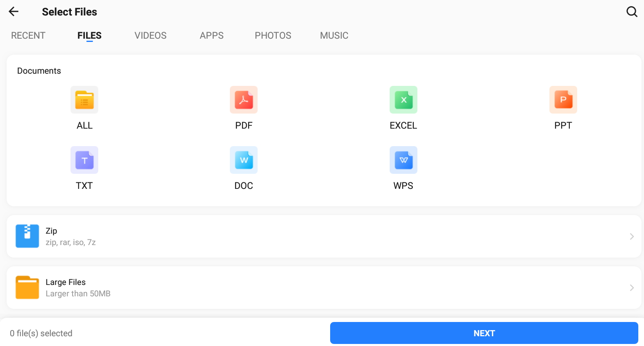The width and height of the screenshot is (644, 346).
Task: Expand the Large Files row chevron
Action: point(632,288)
